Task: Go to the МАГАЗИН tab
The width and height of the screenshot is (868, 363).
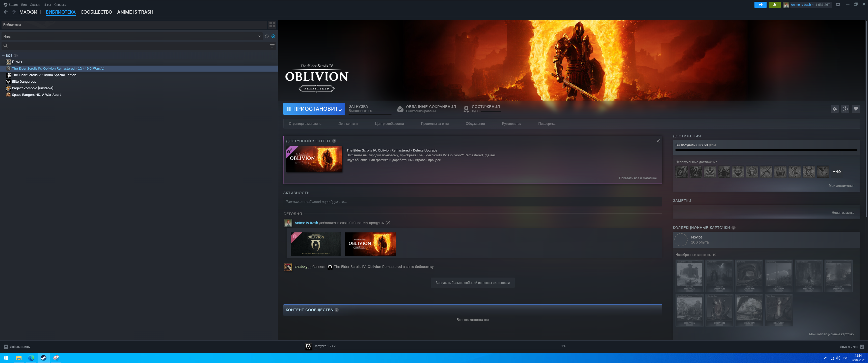Action: (x=30, y=12)
